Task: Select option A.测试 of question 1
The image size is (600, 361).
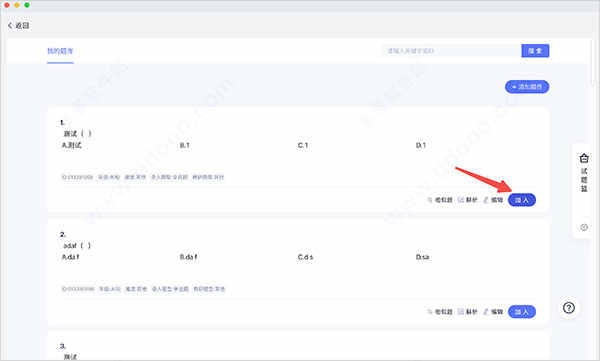Action: point(72,145)
